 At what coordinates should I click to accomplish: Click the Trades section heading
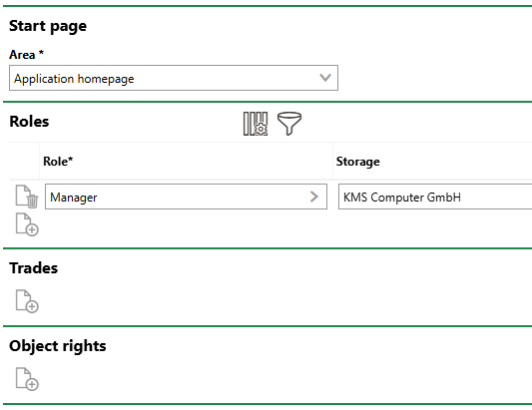pos(34,268)
